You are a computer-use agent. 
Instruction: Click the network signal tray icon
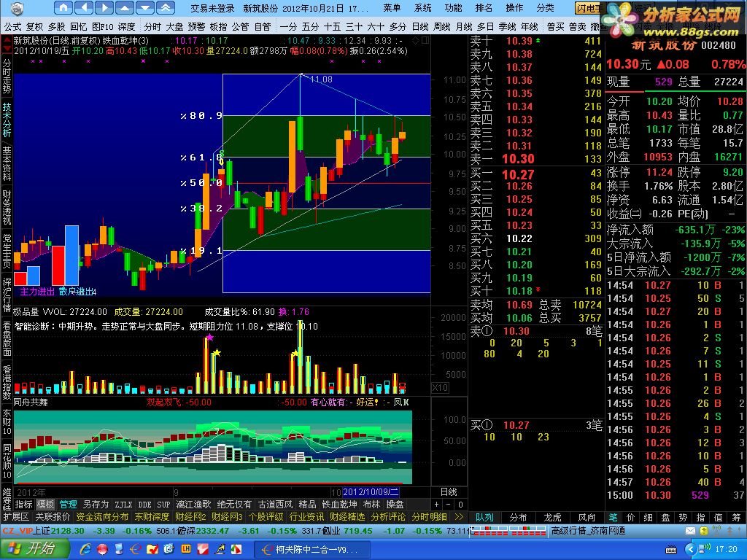(705, 549)
